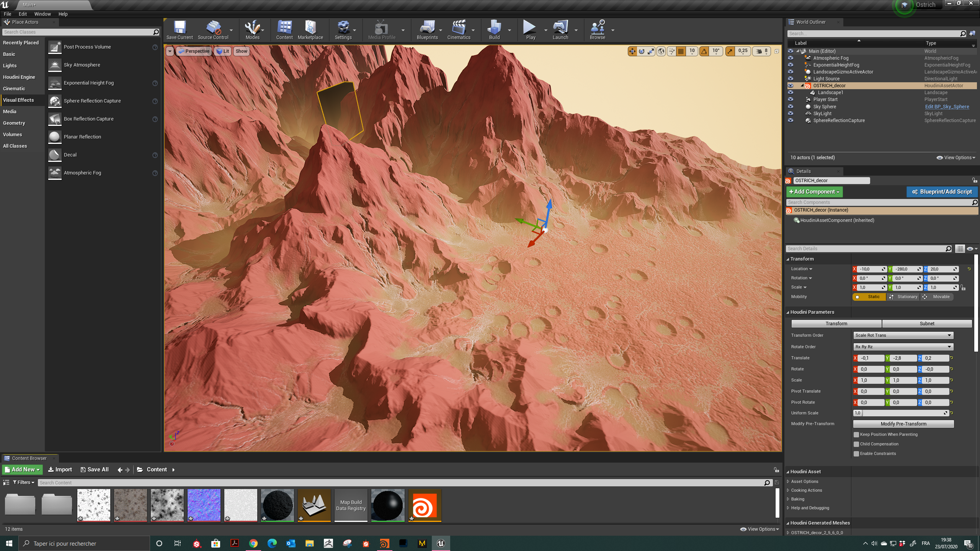Open the Marketplace toolbar icon
This screenshot has width=980, height=551.
310,30
